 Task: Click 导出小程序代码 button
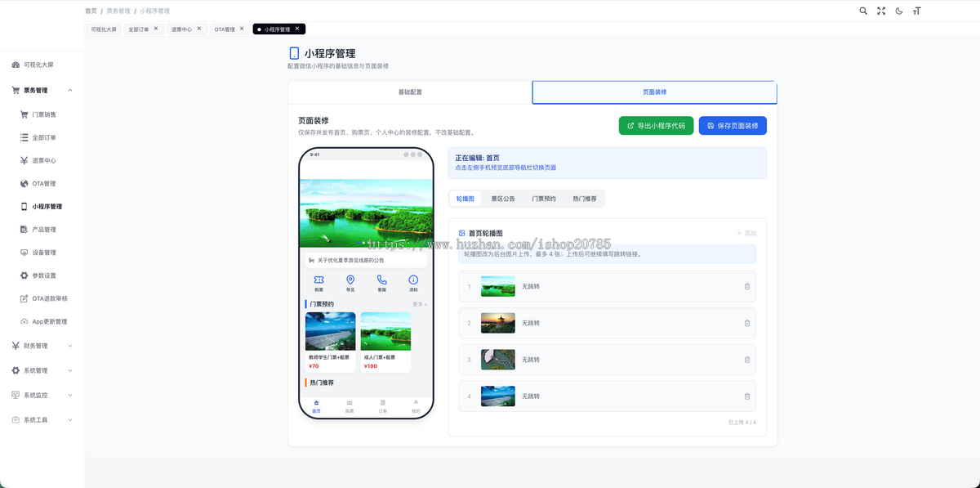(657, 125)
